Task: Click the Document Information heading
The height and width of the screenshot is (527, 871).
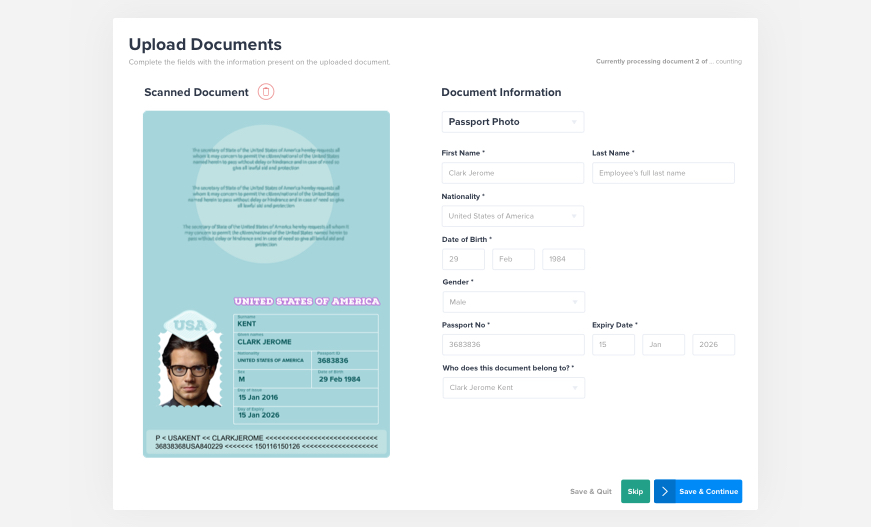Action: point(501,92)
